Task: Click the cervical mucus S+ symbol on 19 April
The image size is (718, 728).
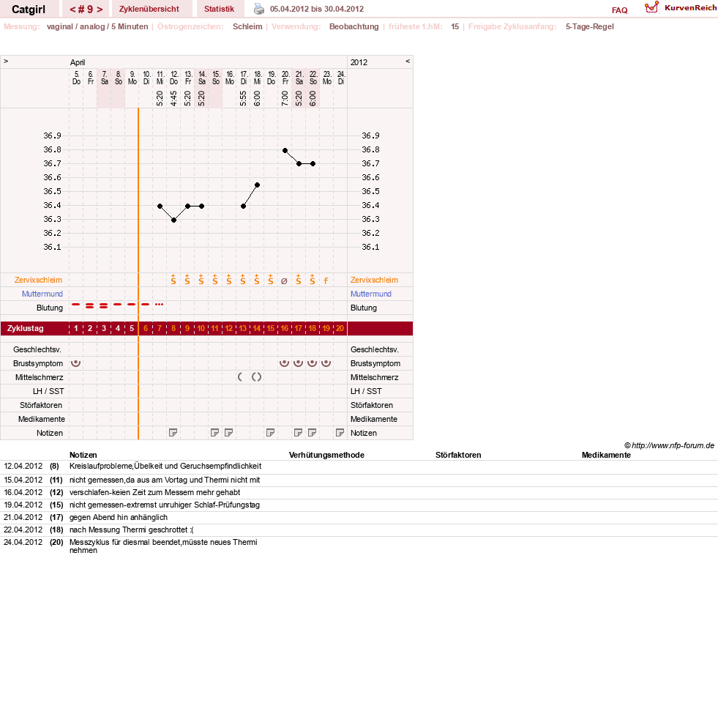Action: tap(271, 280)
